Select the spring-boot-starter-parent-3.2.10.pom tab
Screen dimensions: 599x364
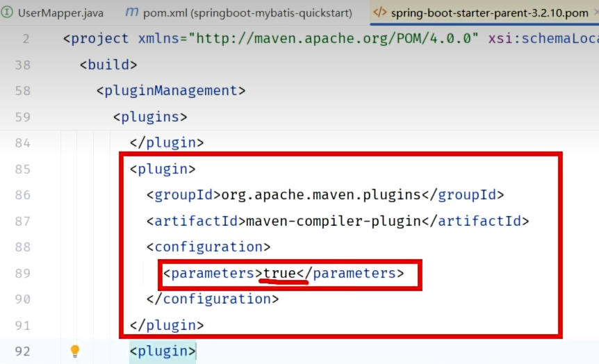[x=484, y=13]
